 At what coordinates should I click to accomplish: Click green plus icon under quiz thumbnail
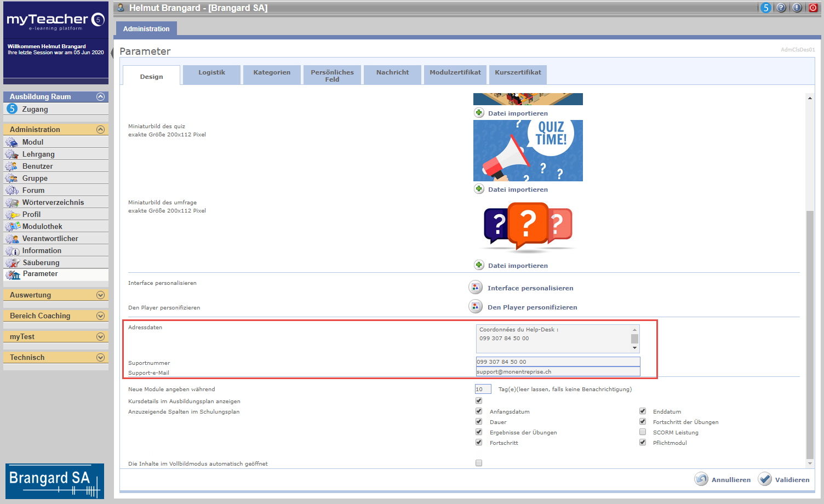pyautogui.click(x=479, y=189)
